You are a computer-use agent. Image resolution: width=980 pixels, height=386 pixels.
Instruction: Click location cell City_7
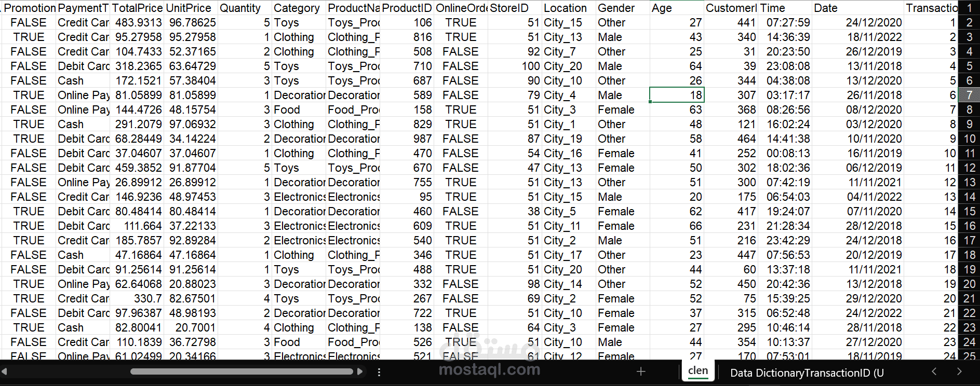[569, 52]
